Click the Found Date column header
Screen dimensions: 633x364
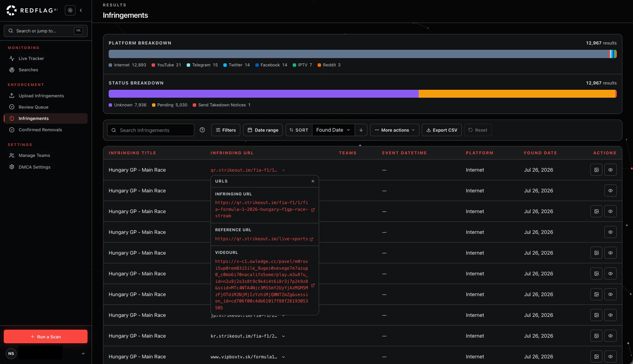pyautogui.click(x=541, y=153)
